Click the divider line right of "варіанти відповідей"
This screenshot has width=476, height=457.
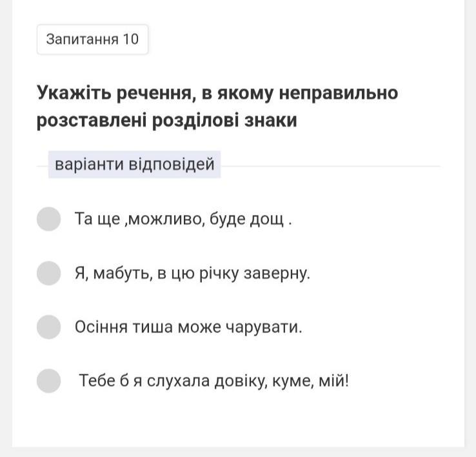[330, 167]
